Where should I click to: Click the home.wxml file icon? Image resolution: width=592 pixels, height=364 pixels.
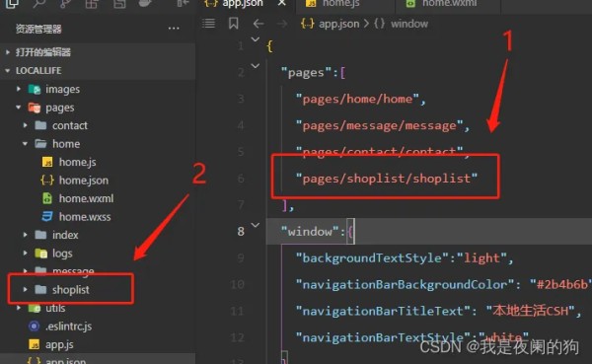click(x=47, y=198)
